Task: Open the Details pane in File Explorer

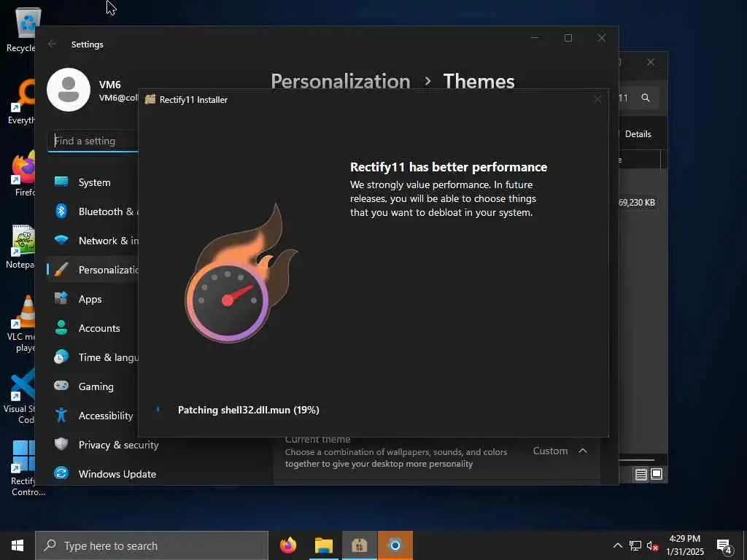Action: (x=638, y=134)
